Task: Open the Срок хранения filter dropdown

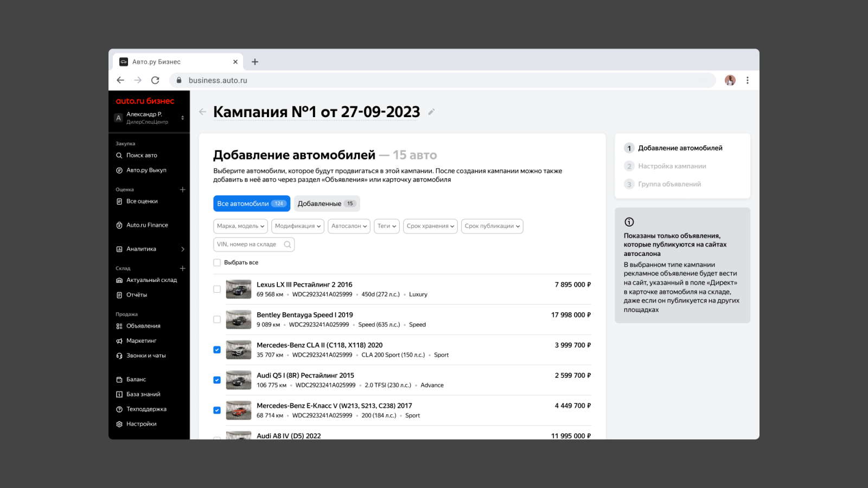Action: point(431,226)
